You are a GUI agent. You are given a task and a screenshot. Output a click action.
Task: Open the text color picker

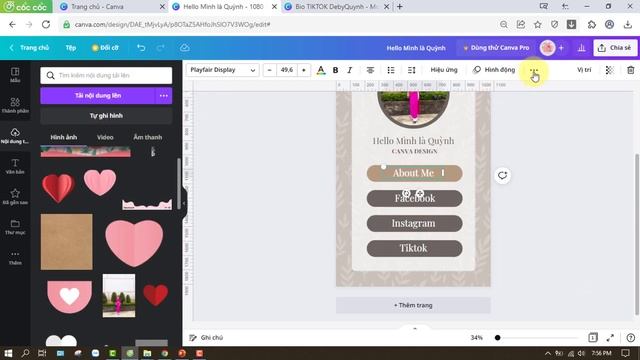[321, 70]
